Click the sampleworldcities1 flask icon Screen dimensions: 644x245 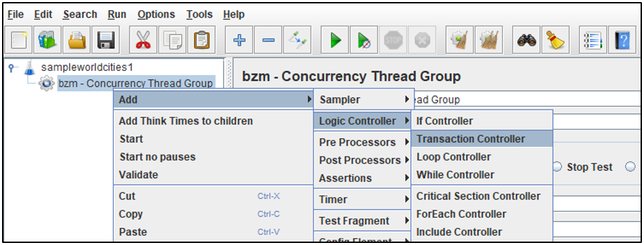[x=29, y=67]
